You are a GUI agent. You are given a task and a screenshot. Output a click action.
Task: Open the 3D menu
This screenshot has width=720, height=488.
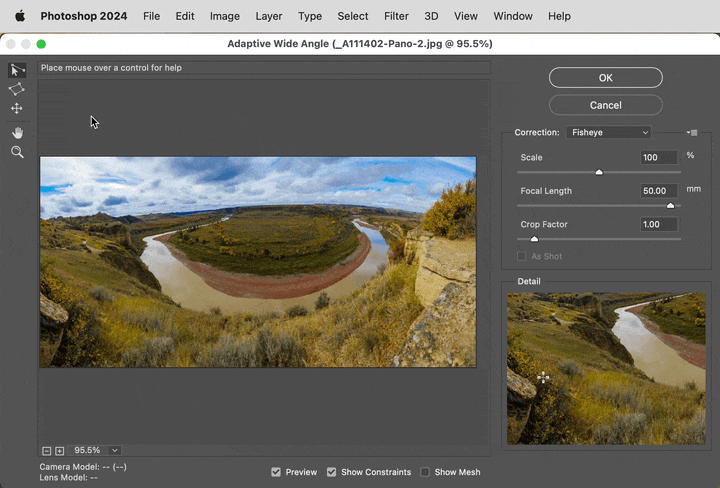tap(431, 17)
